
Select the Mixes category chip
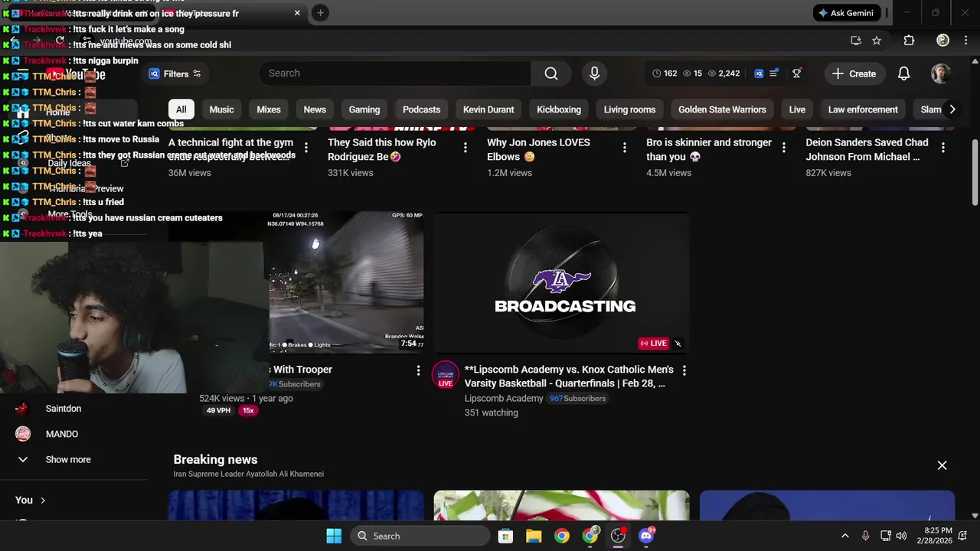[x=269, y=109]
